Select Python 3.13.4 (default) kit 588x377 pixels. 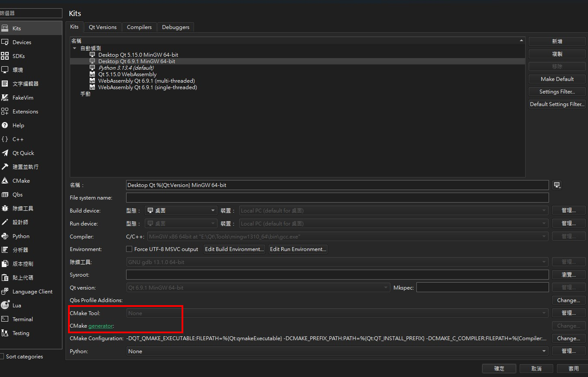(126, 68)
